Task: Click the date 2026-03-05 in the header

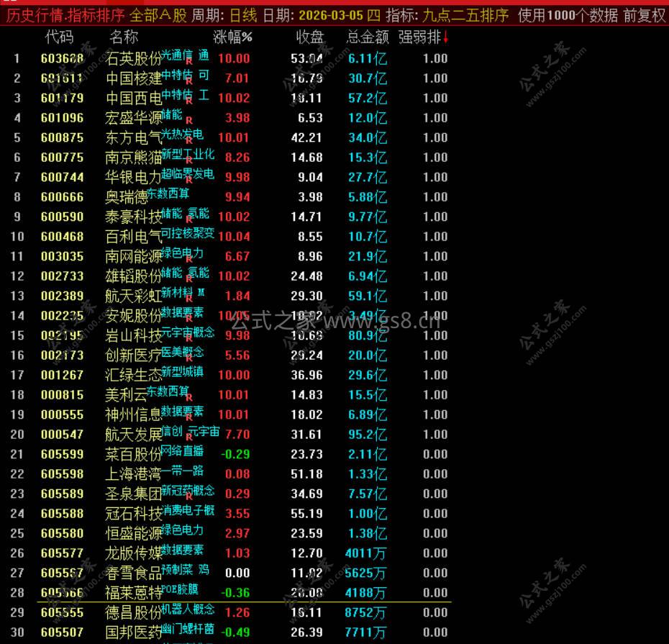Action: [331, 16]
